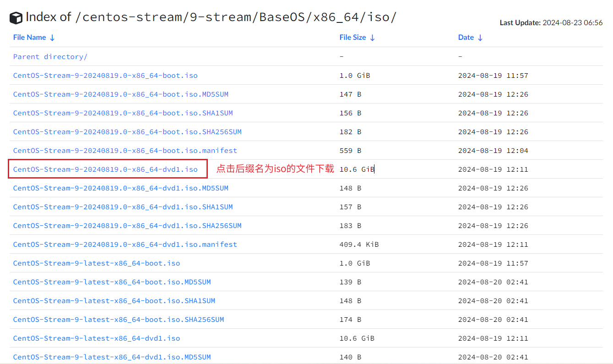The height and width of the screenshot is (364, 613).
Task: Open the Parent directory/ link
Action: [50, 57]
